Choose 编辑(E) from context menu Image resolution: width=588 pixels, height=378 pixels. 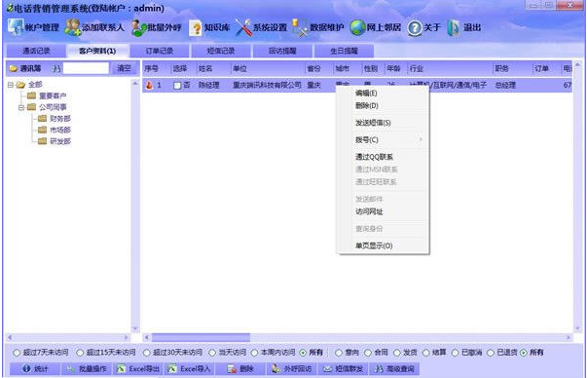point(383,94)
